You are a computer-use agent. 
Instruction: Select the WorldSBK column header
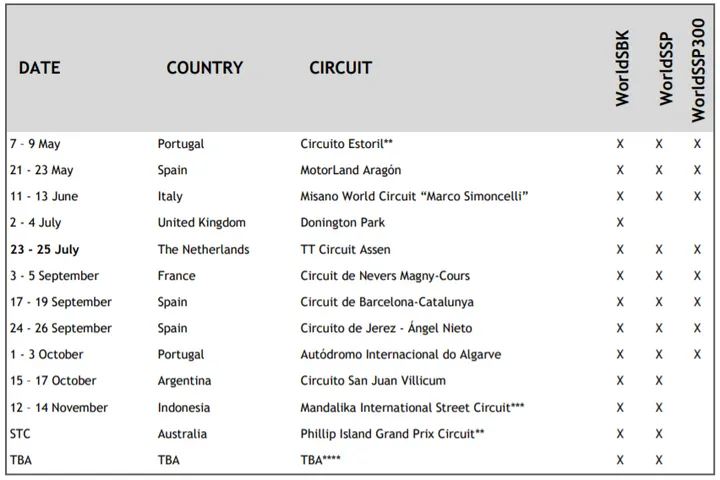point(622,68)
